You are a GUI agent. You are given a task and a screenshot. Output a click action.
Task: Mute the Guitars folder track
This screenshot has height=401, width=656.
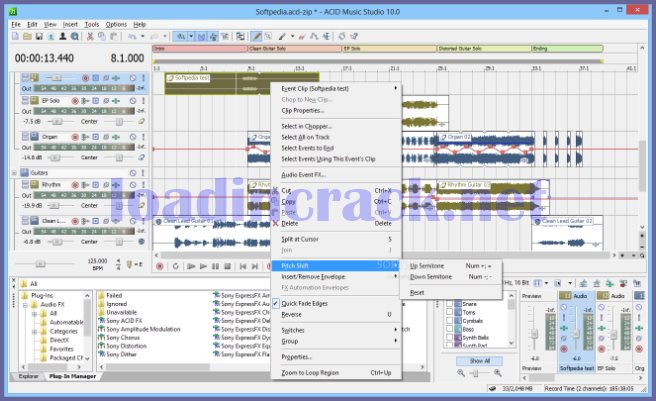pos(133,173)
